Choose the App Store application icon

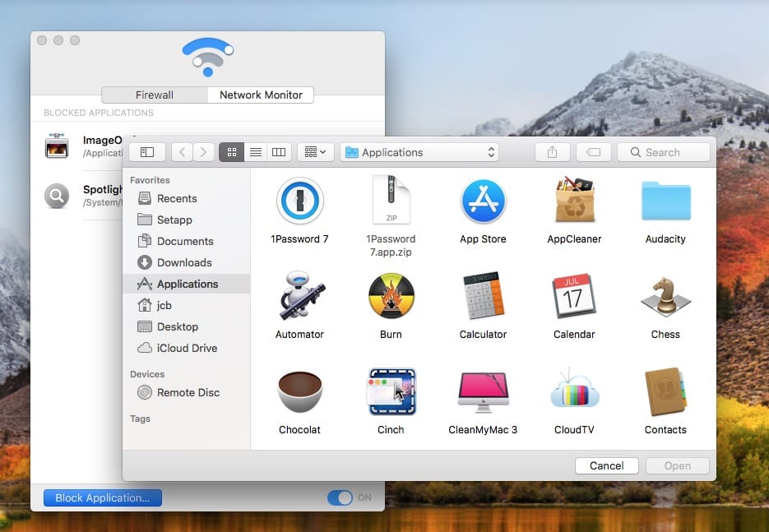(483, 201)
